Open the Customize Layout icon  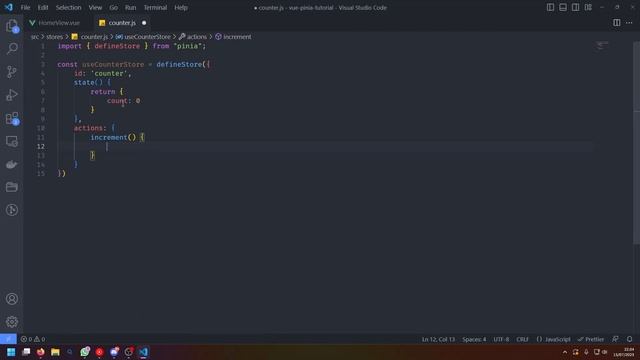point(588,7)
